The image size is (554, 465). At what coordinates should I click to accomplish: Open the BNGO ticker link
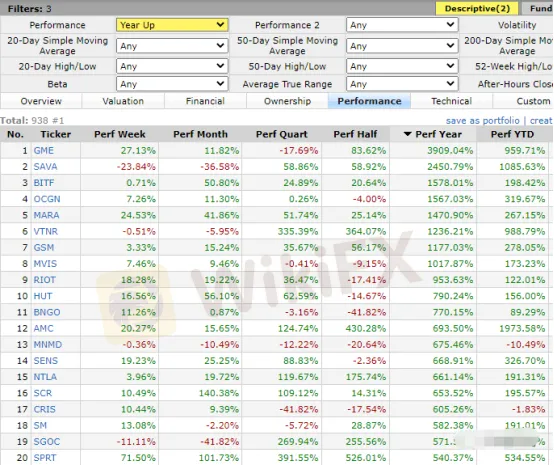(x=47, y=312)
